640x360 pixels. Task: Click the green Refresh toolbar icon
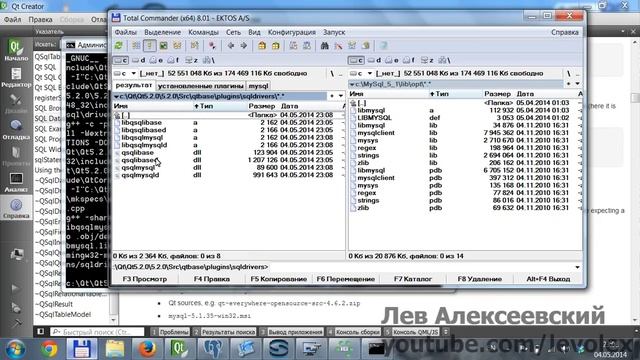tap(119, 46)
